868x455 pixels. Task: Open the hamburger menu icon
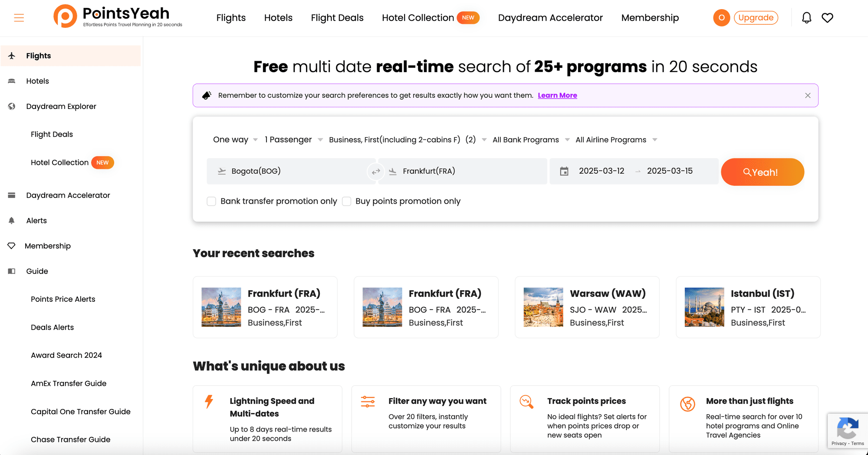pyautogui.click(x=19, y=18)
